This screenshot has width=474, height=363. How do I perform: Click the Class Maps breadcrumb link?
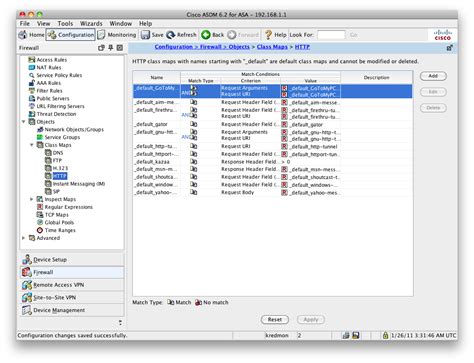pyautogui.click(x=272, y=47)
